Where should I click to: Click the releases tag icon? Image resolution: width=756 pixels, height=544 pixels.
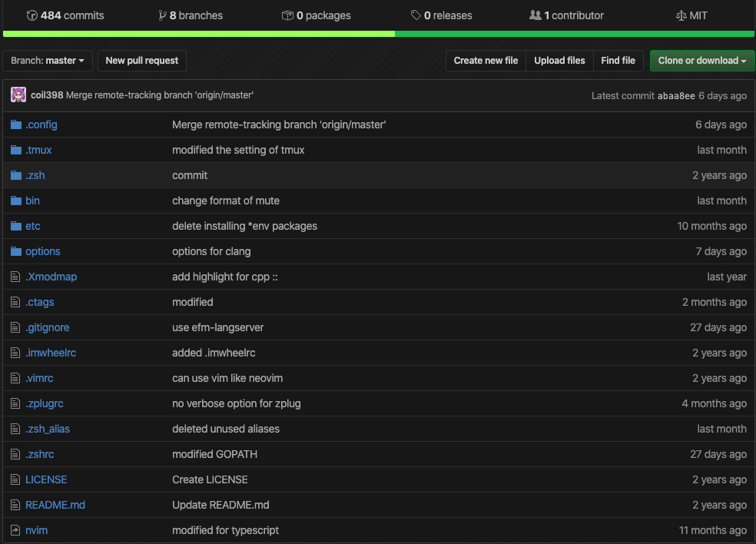(416, 15)
